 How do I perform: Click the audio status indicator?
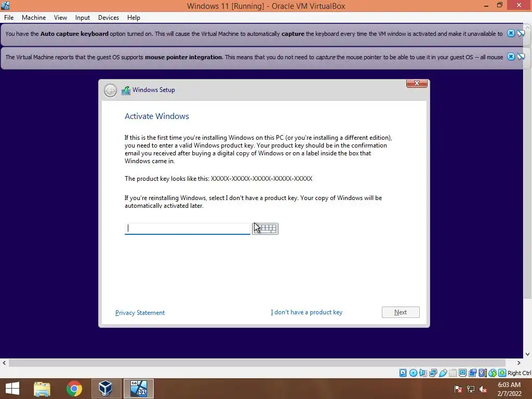(x=423, y=373)
